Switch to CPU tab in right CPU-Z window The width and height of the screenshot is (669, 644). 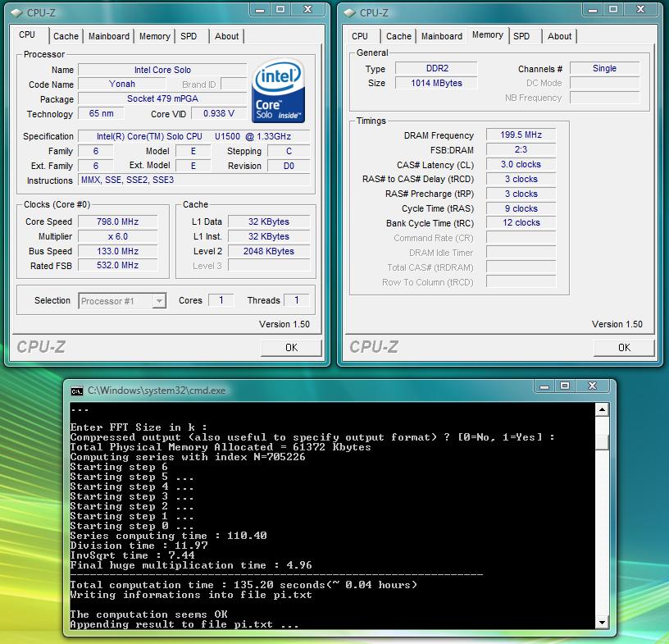pos(360,36)
